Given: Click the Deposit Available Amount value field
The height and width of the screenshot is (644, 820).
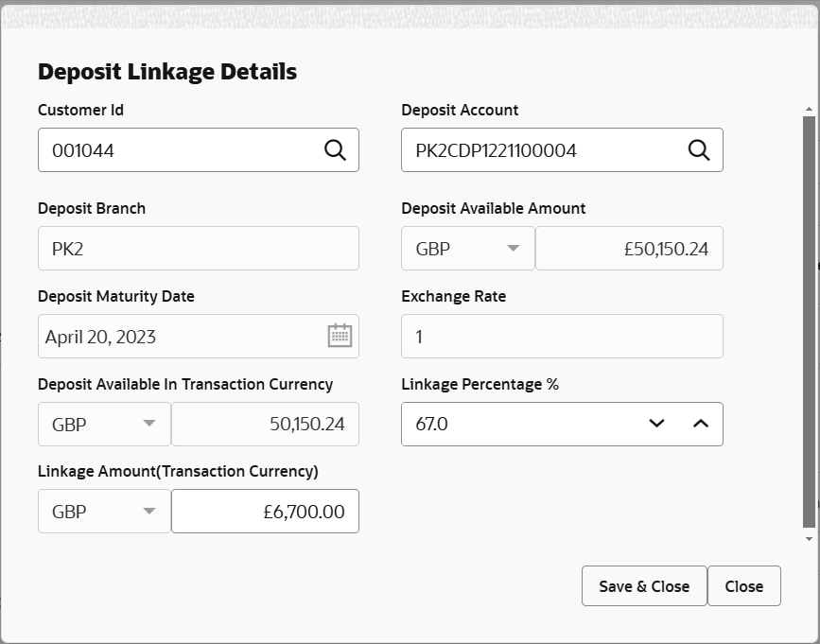Looking at the screenshot, I should (x=629, y=248).
